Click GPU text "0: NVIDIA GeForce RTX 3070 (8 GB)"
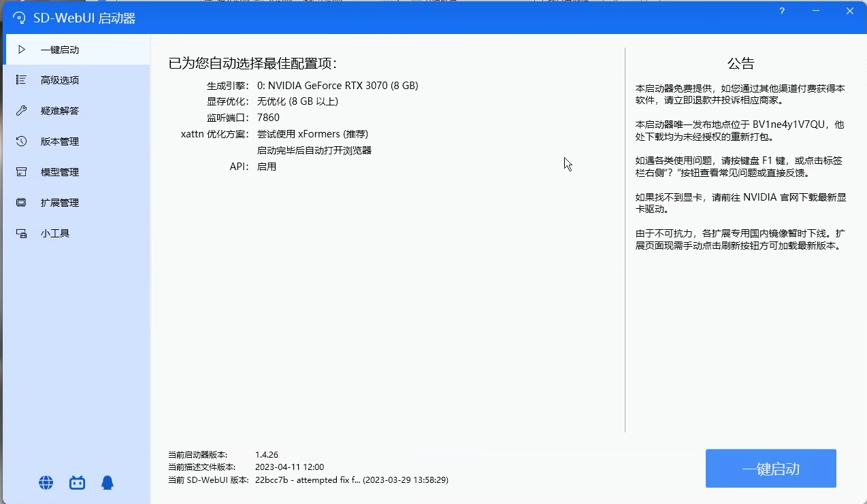Image resolution: width=867 pixels, height=504 pixels. 338,86
